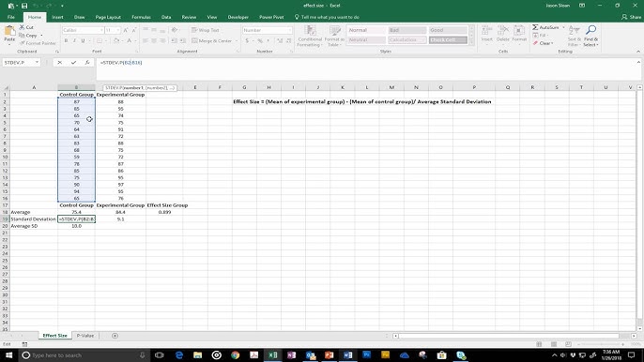Open Microsoft Edge from the taskbar

pos(179,355)
